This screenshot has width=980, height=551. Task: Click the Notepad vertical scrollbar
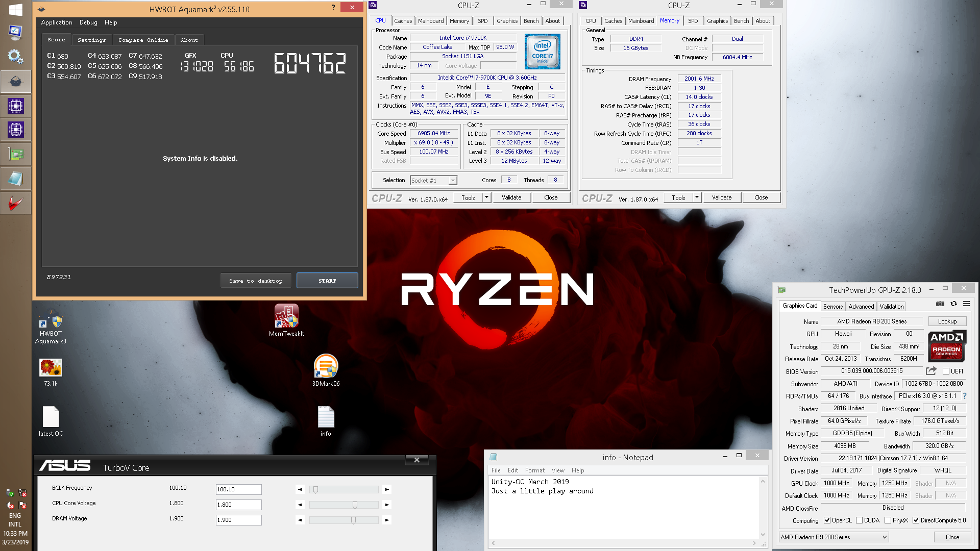pos(763,508)
